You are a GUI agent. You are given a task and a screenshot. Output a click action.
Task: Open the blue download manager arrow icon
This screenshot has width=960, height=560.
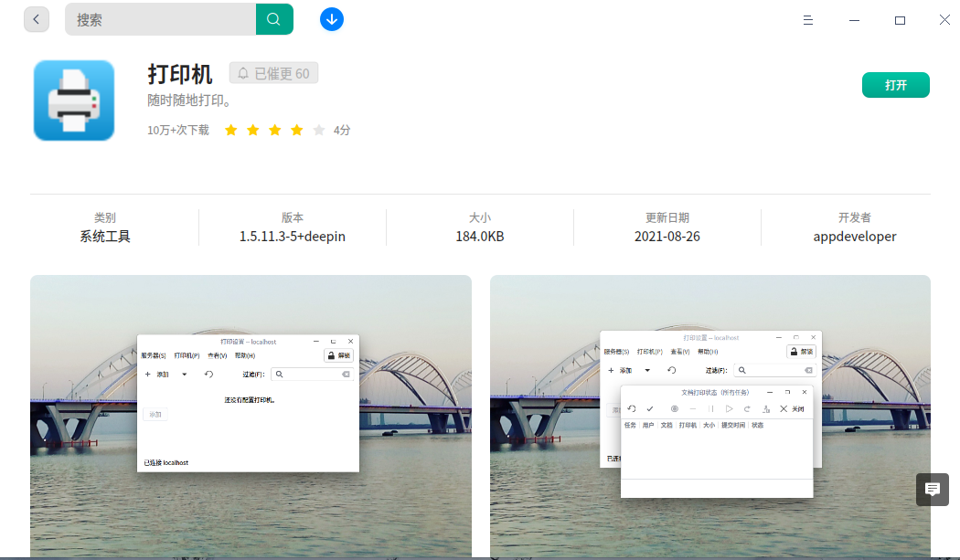coord(331,18)
